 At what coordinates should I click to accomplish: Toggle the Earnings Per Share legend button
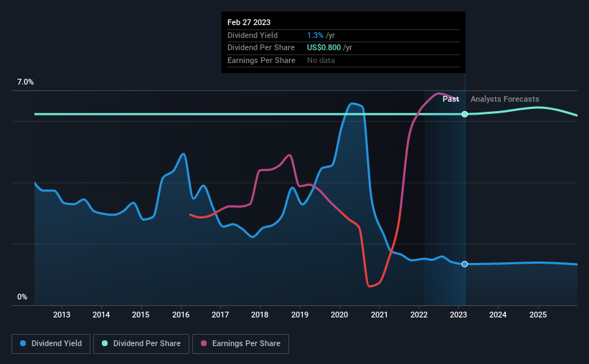click(240, 344)
